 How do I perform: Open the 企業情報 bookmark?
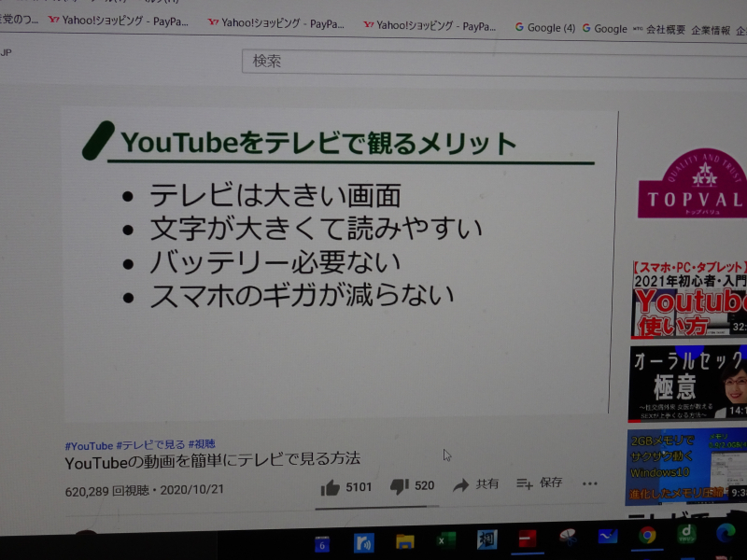tap(711, 31)
